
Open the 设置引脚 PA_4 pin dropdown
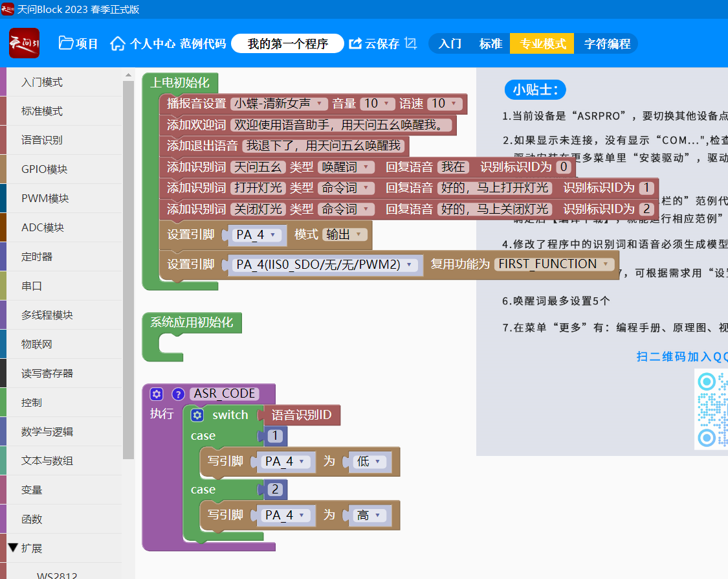coord(258,235)
